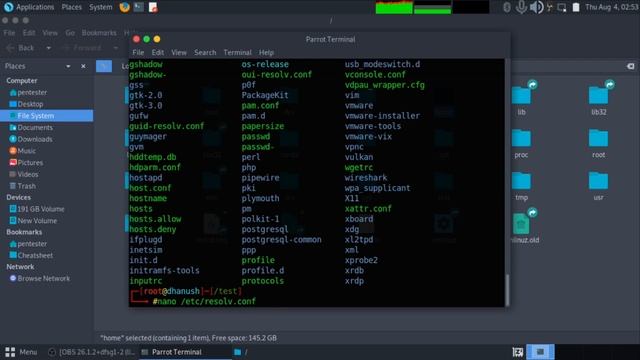The height and width of the screenshot is (360, 640).
Task: Open Go menu in file manager
Action: pyautogui.click(x=70, y=33)
